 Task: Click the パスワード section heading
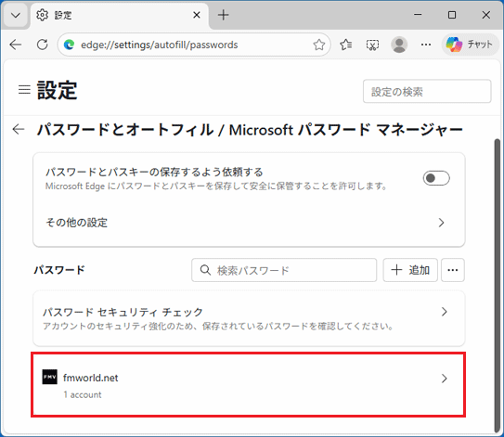[59, 270]
